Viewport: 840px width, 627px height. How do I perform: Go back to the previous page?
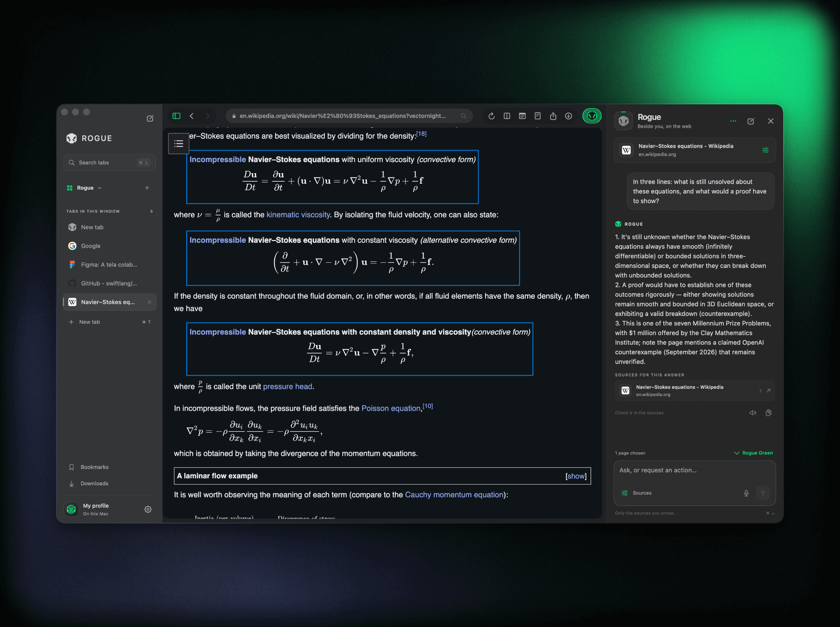coord(192,116)
